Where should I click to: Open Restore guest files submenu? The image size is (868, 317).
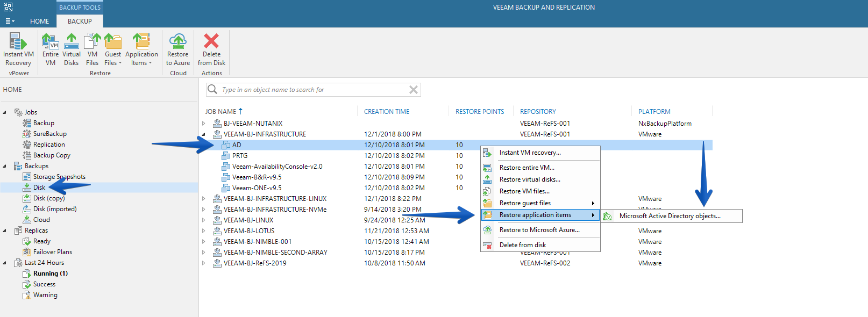pyautogui.click(x=540, y=203)
